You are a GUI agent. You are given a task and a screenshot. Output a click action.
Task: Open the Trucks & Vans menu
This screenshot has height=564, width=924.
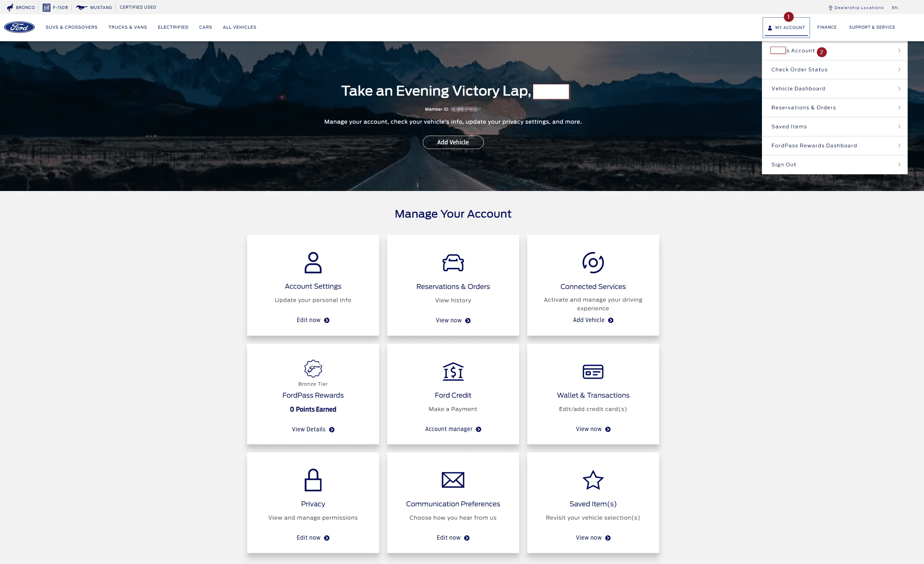pos(127,27)
